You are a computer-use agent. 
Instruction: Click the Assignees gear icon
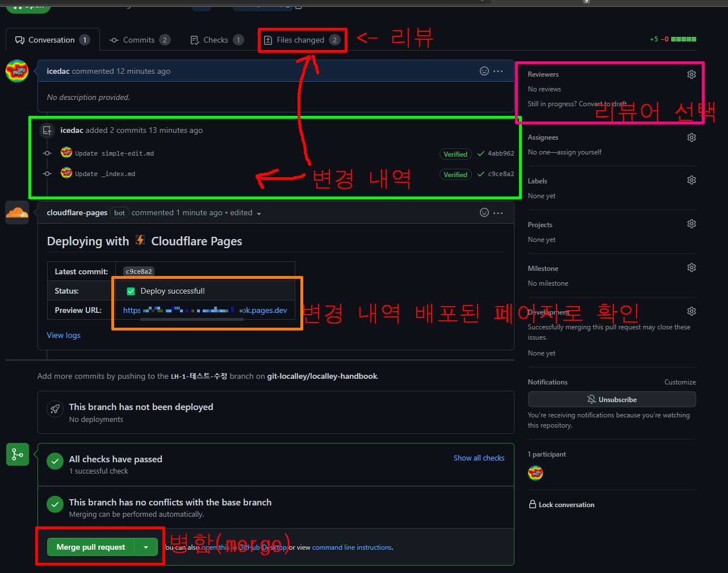[x=691, y=137]
